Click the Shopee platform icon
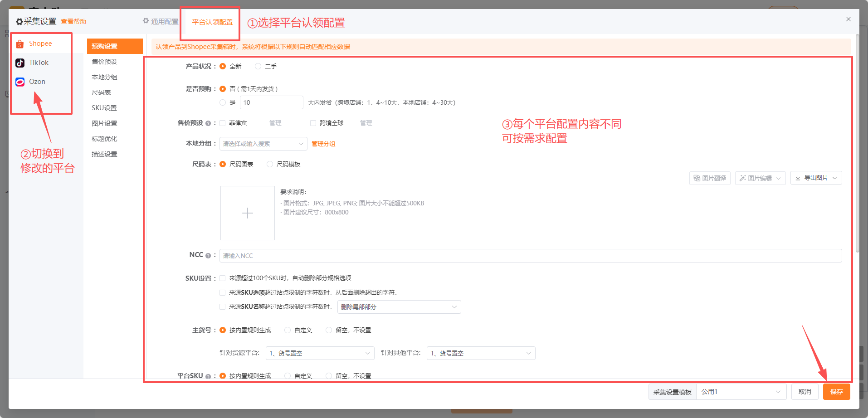 (x=20, y=44)
